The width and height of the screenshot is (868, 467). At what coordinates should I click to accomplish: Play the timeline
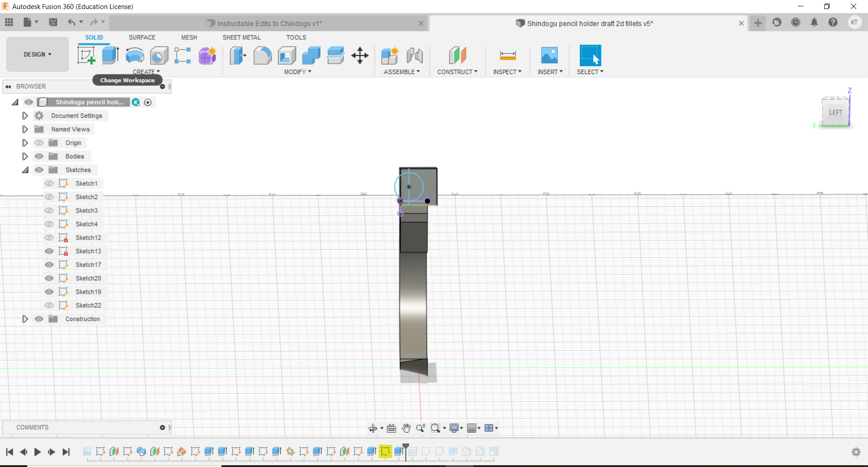38,452
